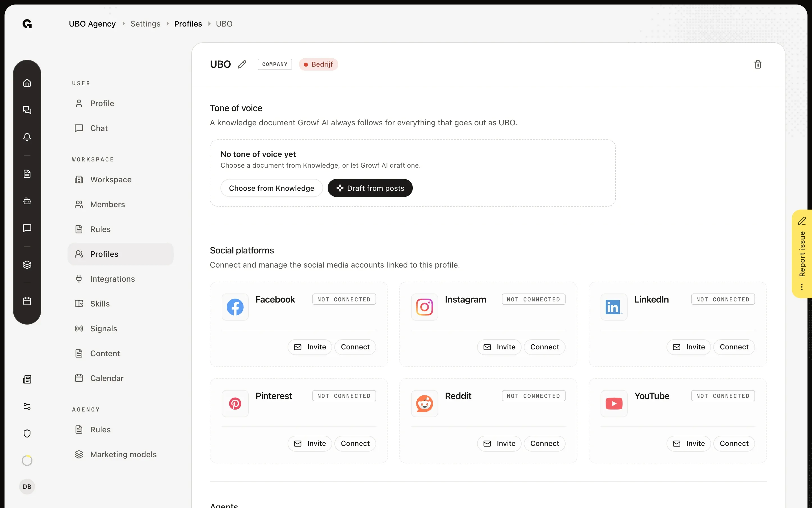Click the Growf logo at top left
The height and width of the screenshot is (508, 812).
point(27,24)
